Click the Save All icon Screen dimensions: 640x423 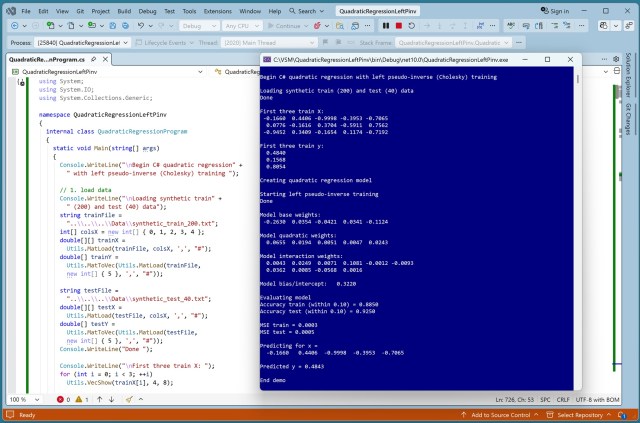click(125, 26)
